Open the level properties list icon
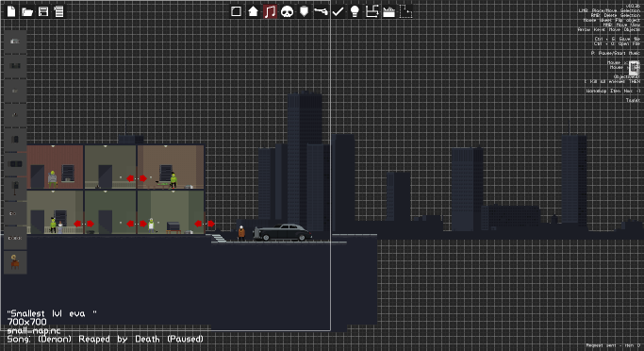The image size is (644, 351). point(59,11)
